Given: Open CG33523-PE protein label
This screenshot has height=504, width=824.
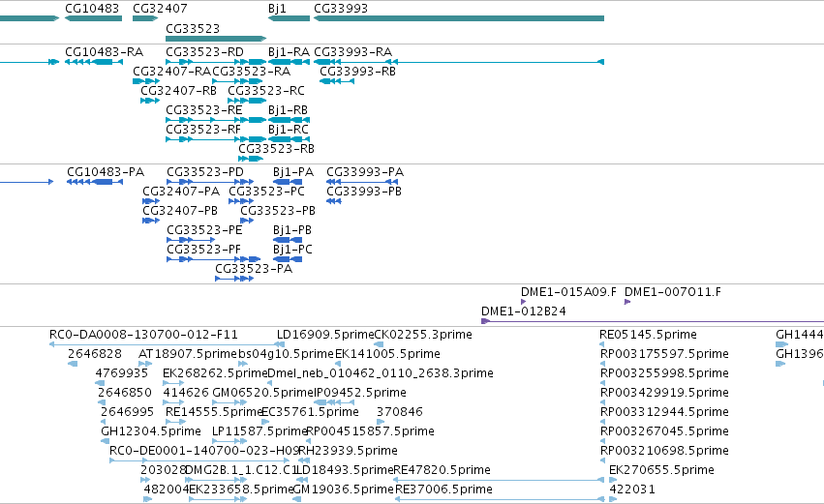Looking at the screenshot, I should 204,230.
